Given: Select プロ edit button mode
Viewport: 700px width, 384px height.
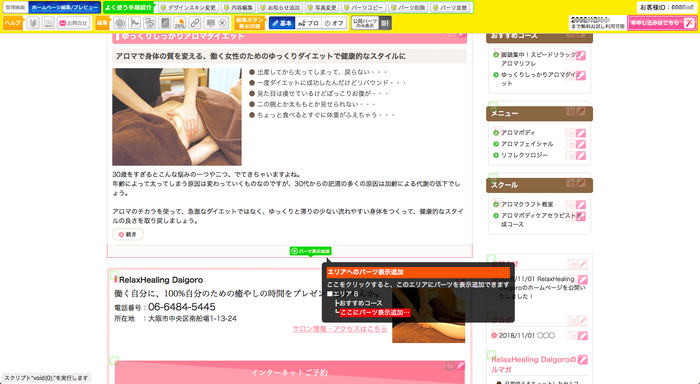Looking at the screenshot, I should click(x=308, y=23).
